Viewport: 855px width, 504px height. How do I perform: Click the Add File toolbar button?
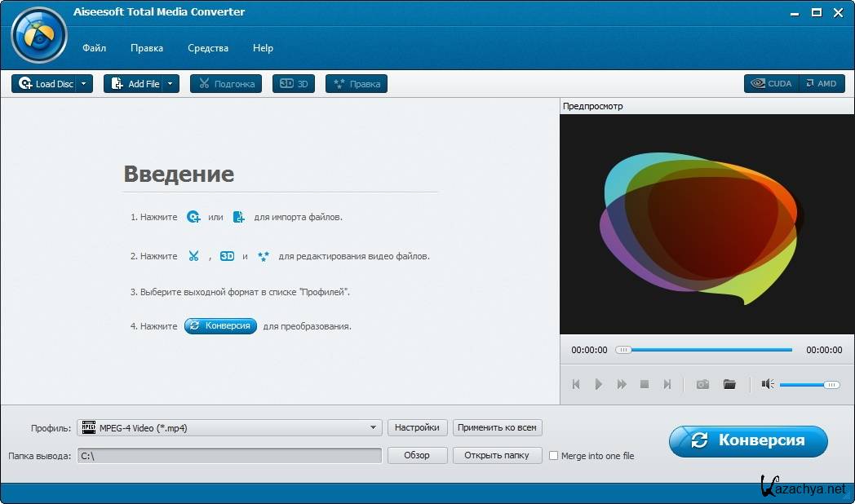[135, 84]
